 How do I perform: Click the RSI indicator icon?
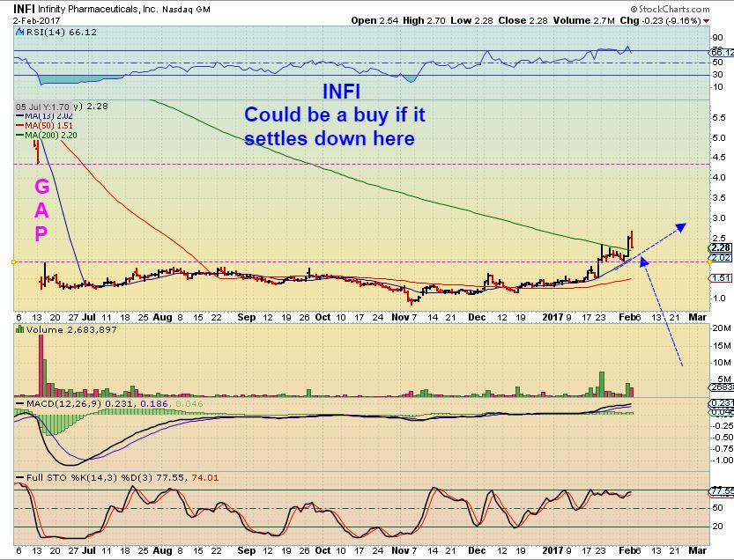click(x=19, y=33)
